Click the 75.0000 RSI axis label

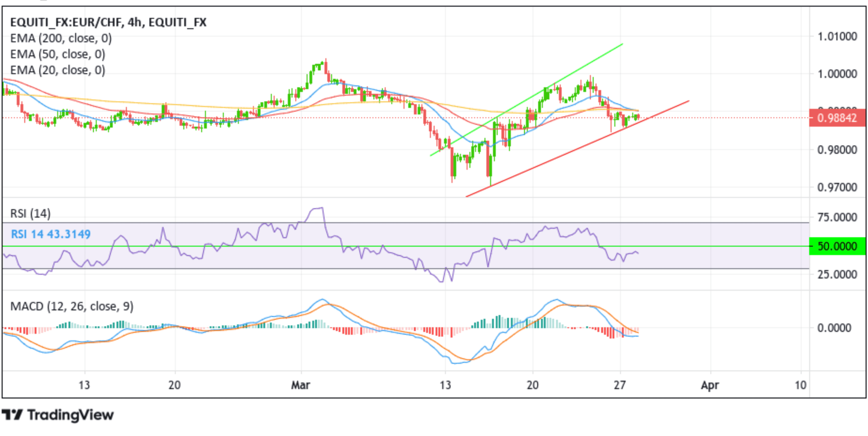[837, 217]
